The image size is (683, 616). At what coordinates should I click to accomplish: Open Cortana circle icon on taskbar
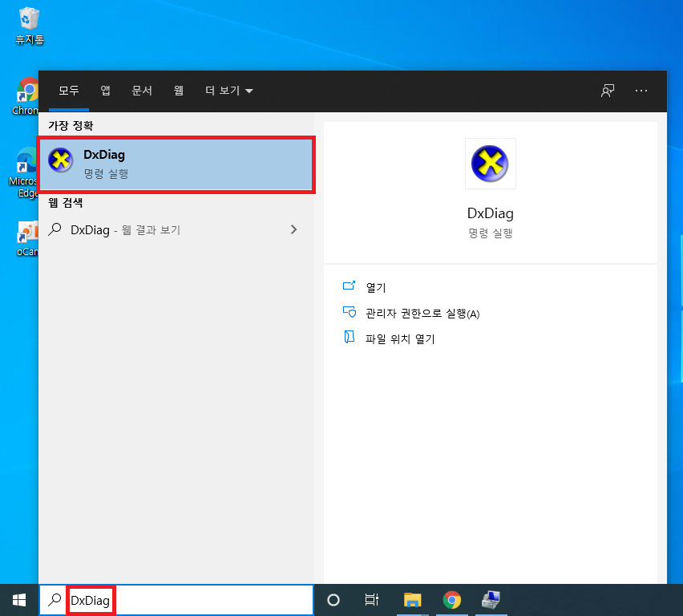click(333, 600)
